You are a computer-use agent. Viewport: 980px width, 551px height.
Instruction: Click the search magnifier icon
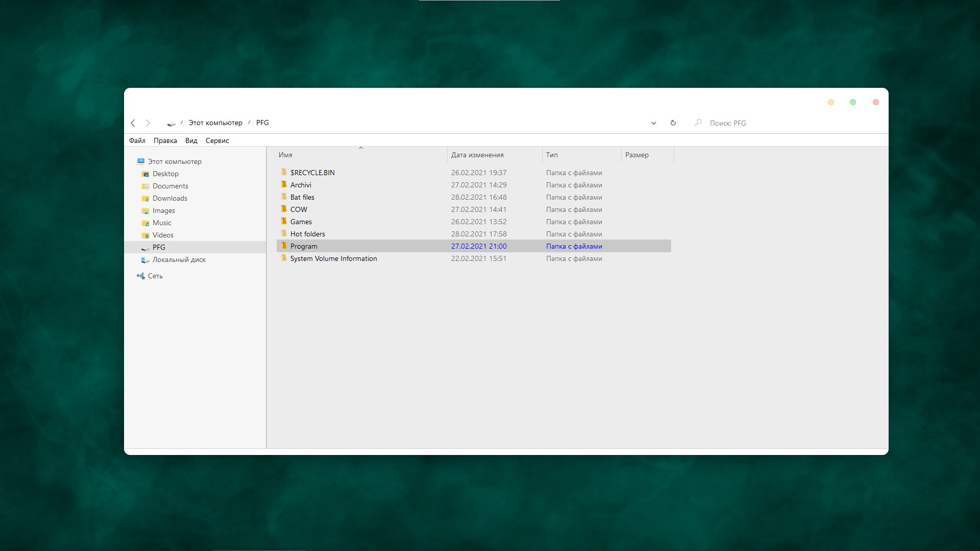click(698, 123)
